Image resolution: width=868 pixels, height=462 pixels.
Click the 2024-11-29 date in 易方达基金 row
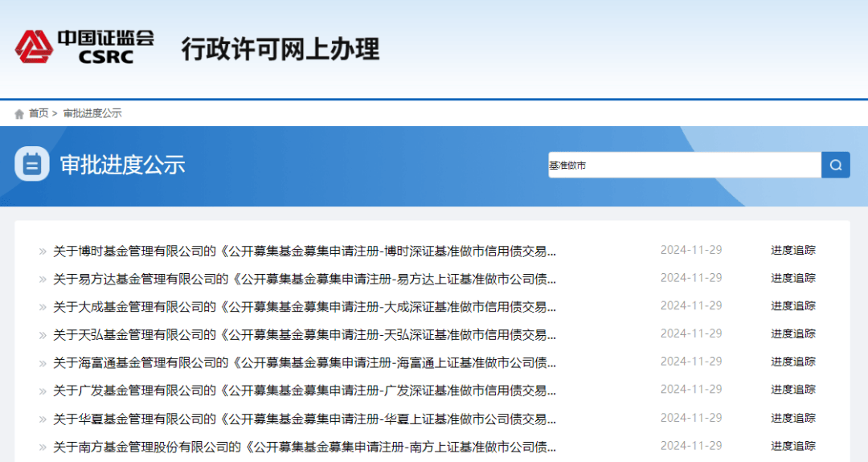tap(691, 278)
